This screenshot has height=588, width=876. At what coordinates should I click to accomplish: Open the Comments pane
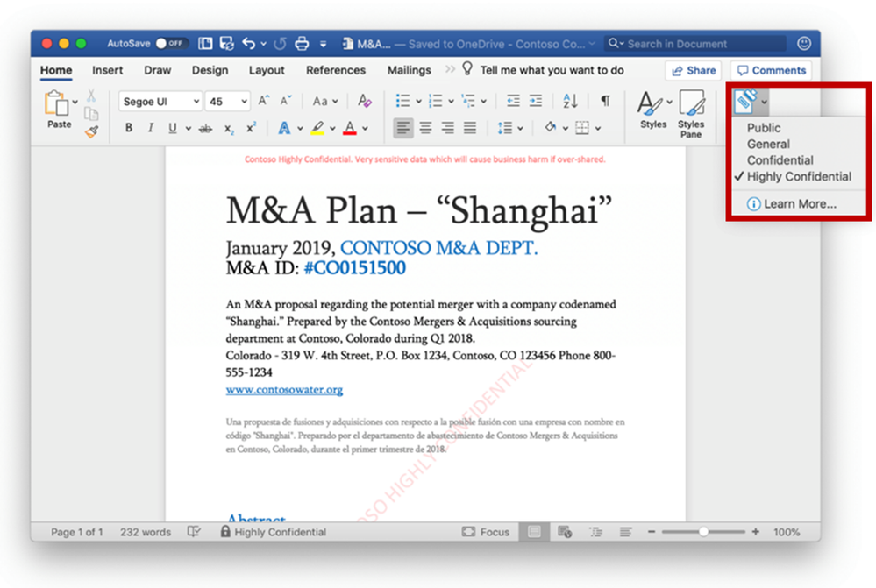pyautogui.click(x=771, y=70)
